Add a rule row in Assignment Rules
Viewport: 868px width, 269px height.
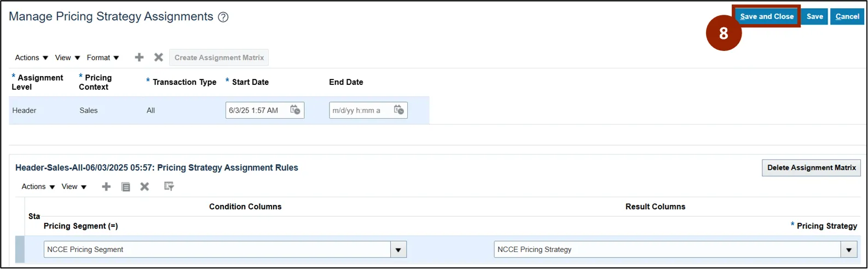(106, 187)
